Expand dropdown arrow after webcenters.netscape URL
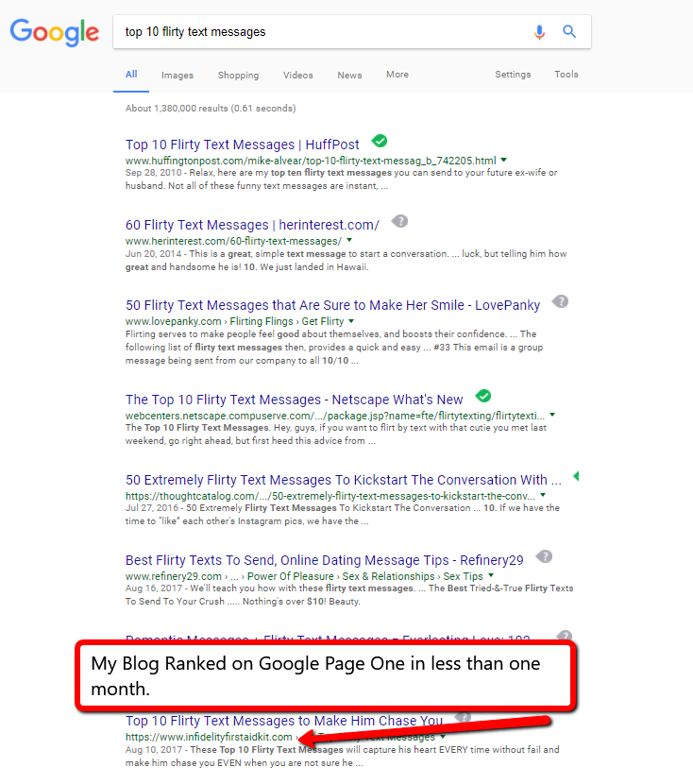 tap(552, 415)
